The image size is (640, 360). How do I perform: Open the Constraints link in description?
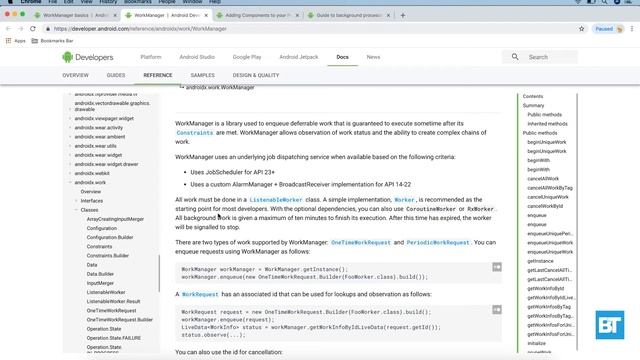pyautogui.click(x=195, y=133)
